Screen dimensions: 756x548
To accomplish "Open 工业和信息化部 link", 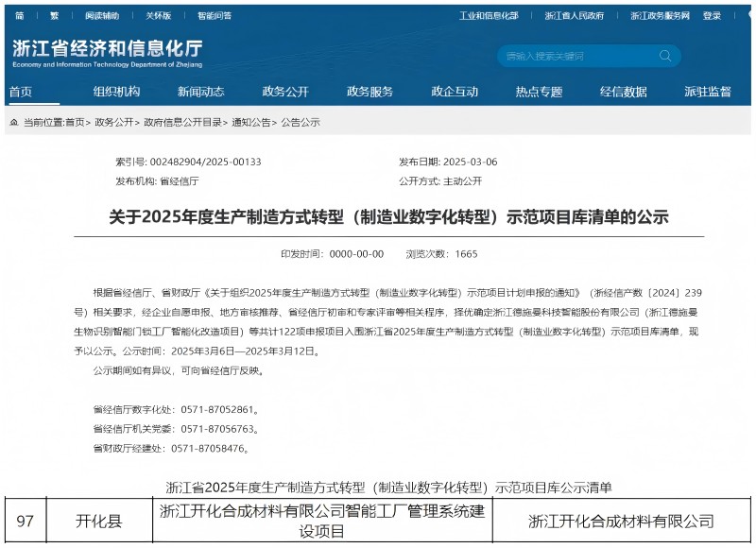I will pyautogui.click(x=489, y=16).
